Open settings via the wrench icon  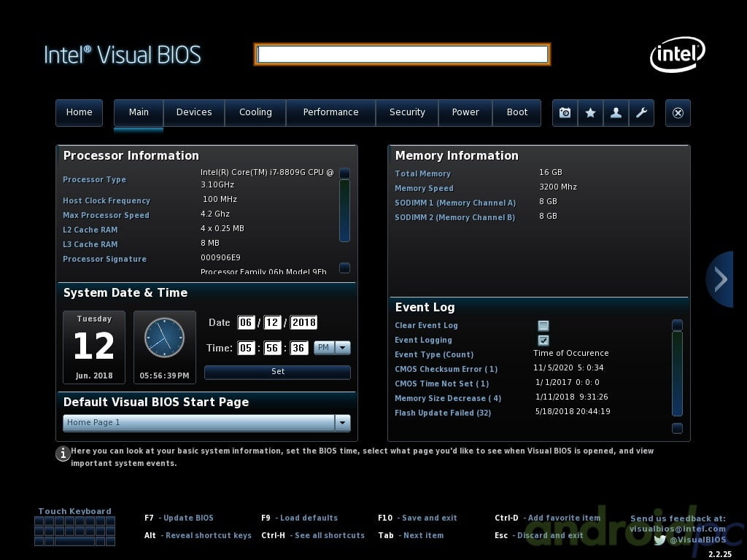click(641, 113)
